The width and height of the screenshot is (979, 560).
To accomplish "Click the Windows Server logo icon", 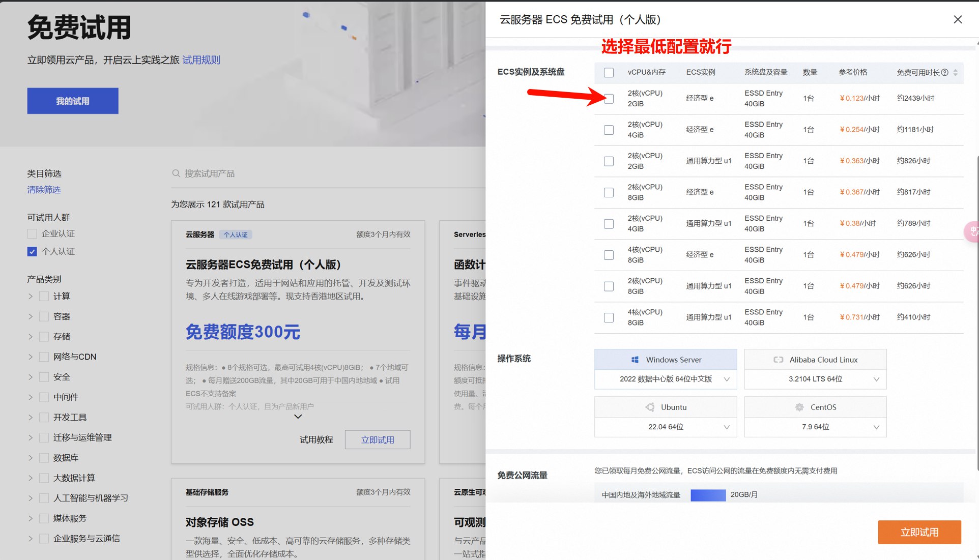I will coord(635,360).
